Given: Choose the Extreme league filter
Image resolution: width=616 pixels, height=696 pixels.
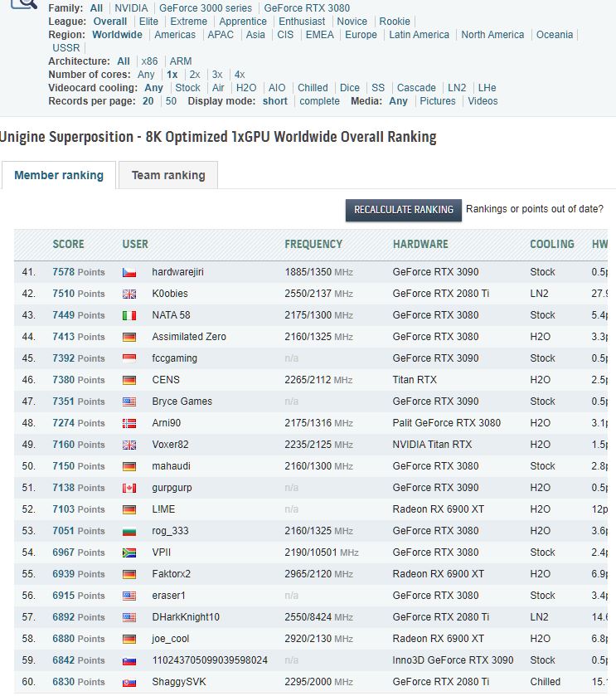Looking at the screenshot, I should [188, 22].
